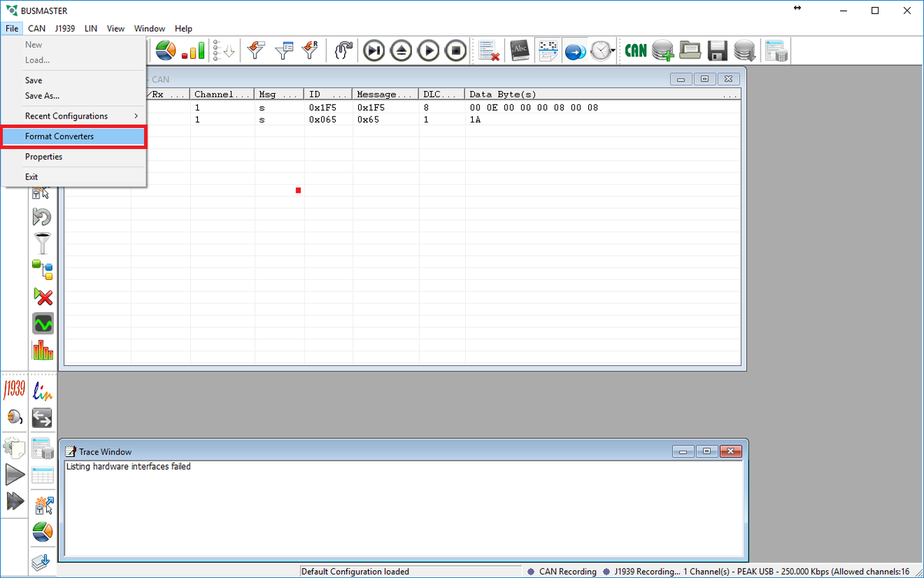This screenshot has width=924, height=578.
Task: Click the list icon with red X
Action: coord(489,51)
